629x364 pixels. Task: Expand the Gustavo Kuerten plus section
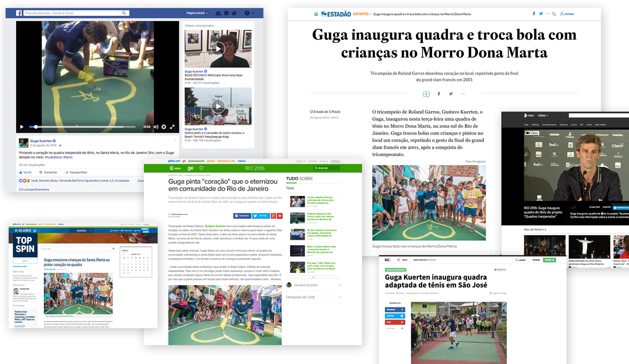coord(340,285)
